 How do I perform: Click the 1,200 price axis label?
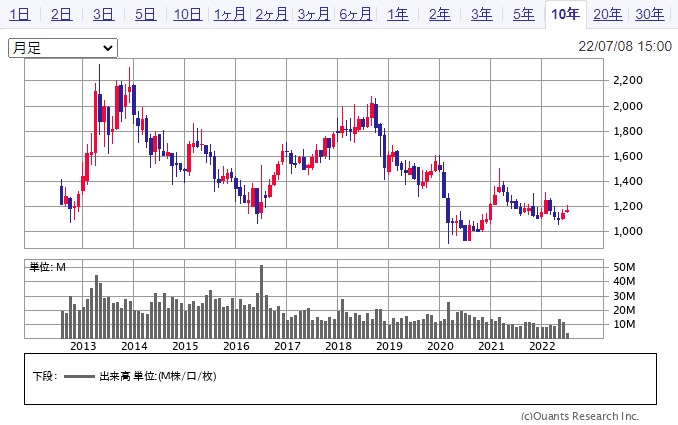point(628,207)
